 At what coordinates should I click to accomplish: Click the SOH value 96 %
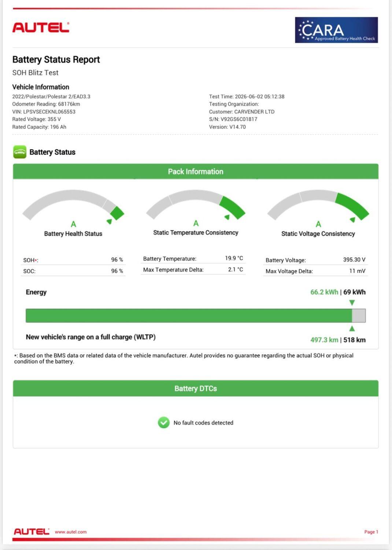pos(117,260)
